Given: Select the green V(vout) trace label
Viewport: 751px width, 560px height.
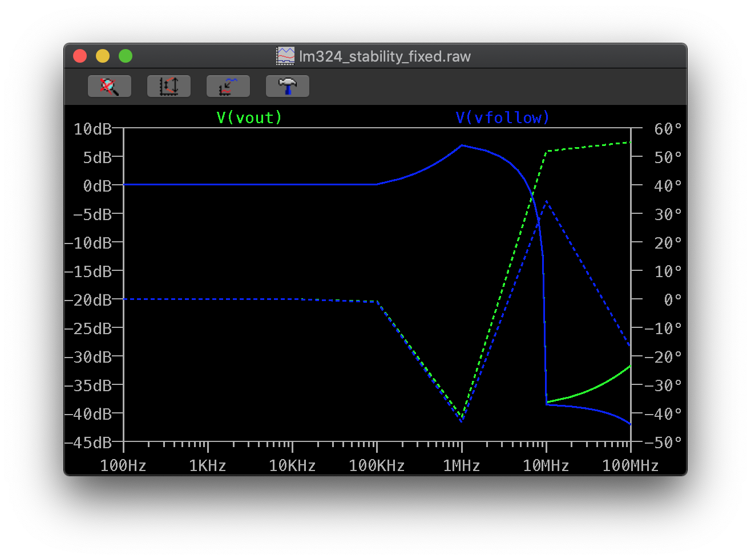Looking at the screenshot, I should pyautogui.click(x=249, y=117).
